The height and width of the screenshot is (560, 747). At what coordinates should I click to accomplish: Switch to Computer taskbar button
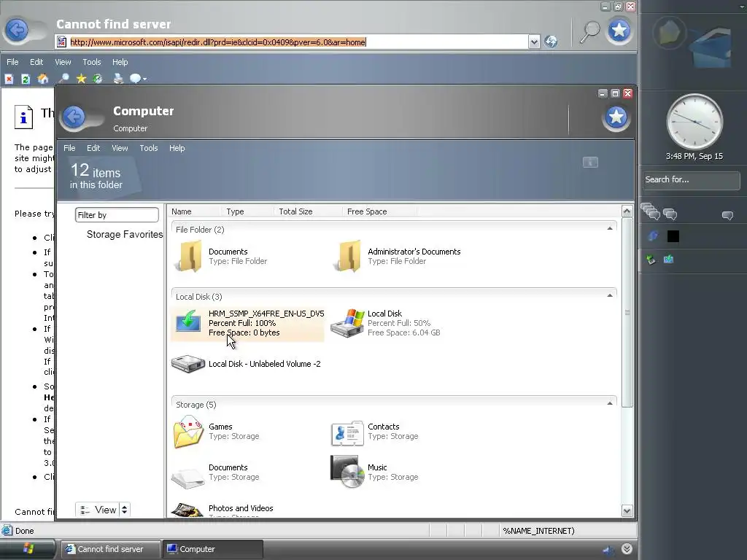(x=212, y=549)
